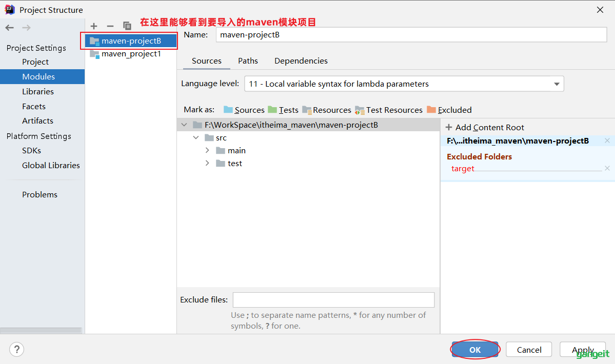The image size is (615, 364).
Task: Click the OK button
Action: [x=475, y=350]
